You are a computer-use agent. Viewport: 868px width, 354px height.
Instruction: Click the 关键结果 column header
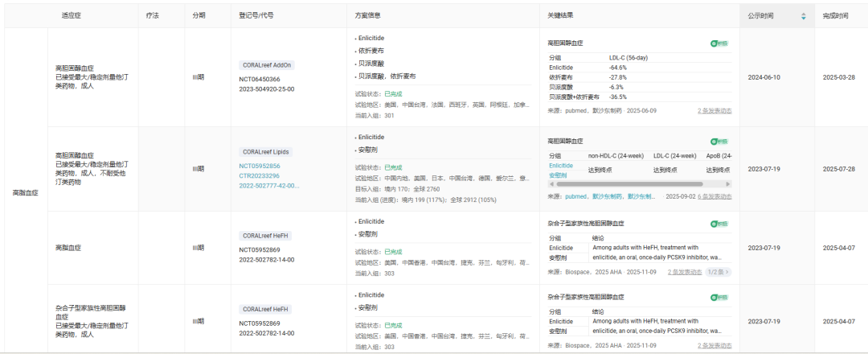coord(560,16)
